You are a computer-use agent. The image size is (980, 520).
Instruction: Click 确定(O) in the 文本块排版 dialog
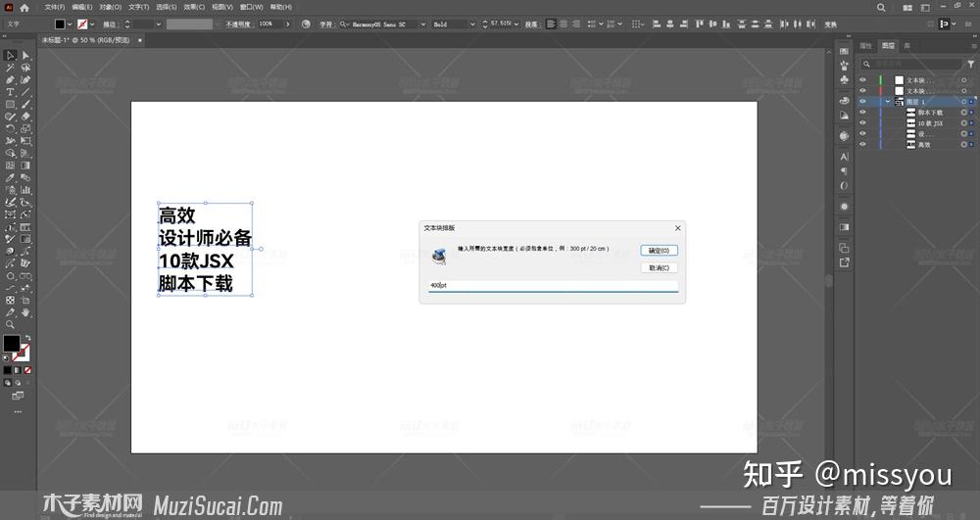point(659,251)
